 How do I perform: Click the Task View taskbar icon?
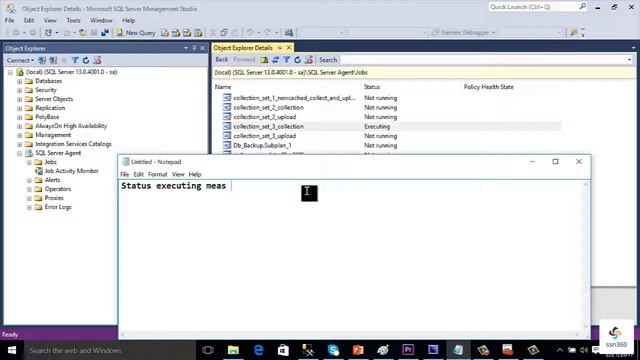[x=208, y=350]
